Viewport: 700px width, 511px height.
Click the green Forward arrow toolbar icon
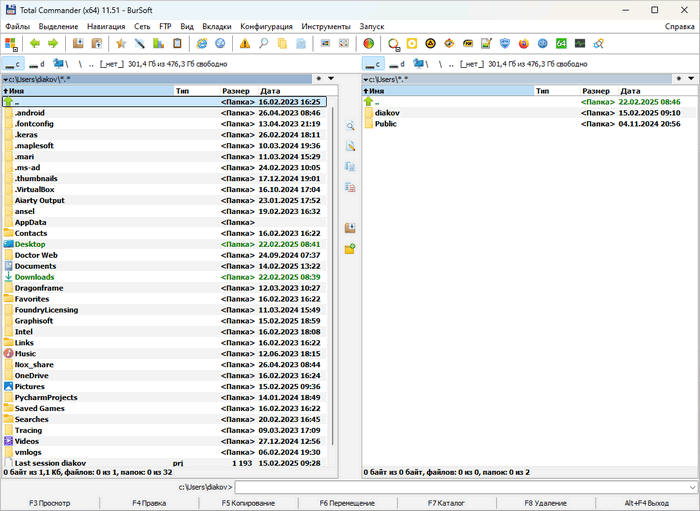tap(53, 43)
